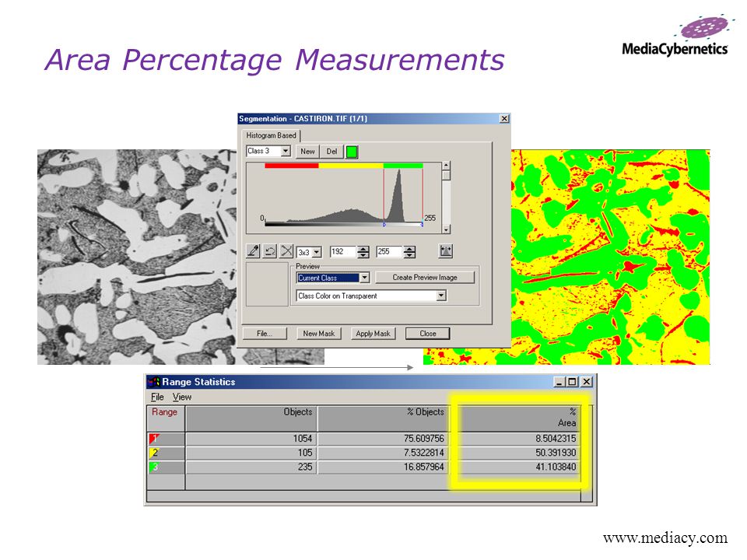
Task: Minimize the Range Statistics window
Action: [x=560, y=381]
